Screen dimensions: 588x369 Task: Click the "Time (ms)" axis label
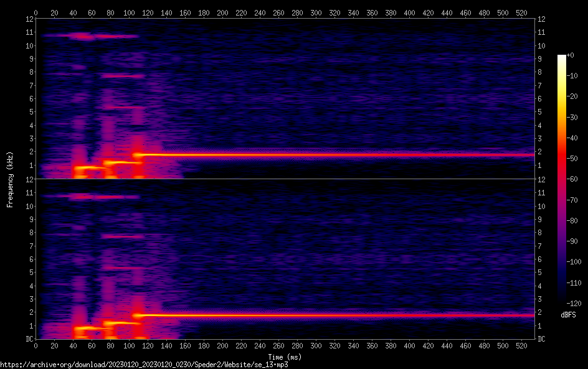285,357
